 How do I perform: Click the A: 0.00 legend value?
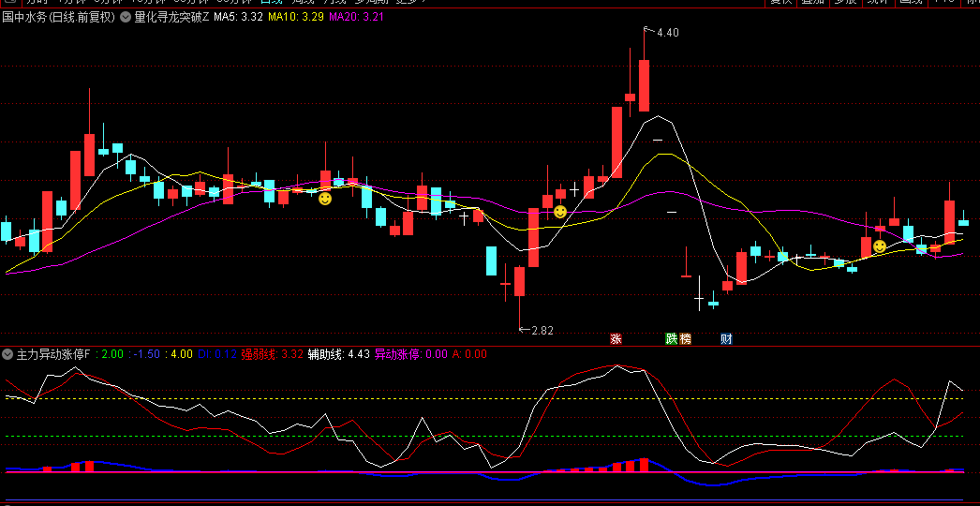tap(469, 354)
